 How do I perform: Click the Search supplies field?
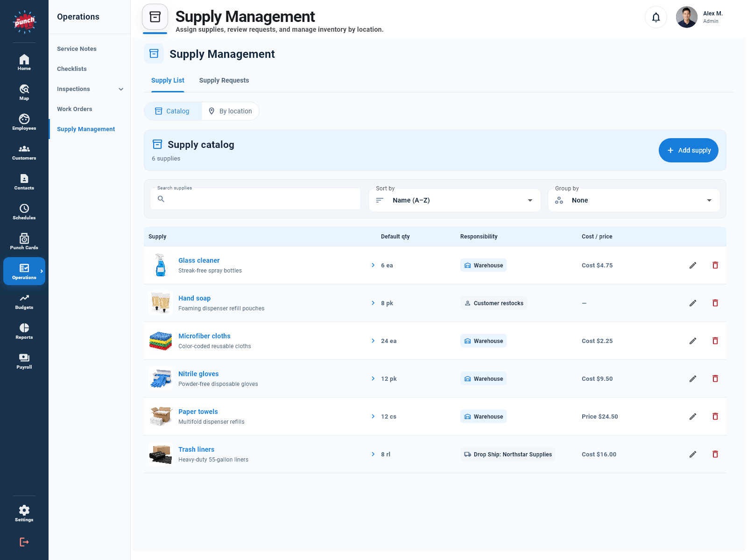[x=255, y=199]
